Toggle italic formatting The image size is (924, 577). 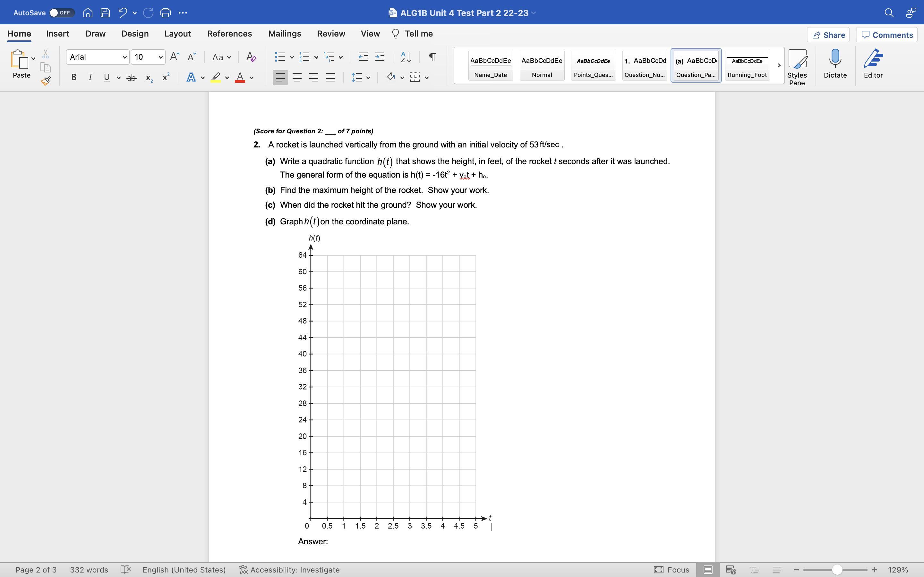[90, 78]
